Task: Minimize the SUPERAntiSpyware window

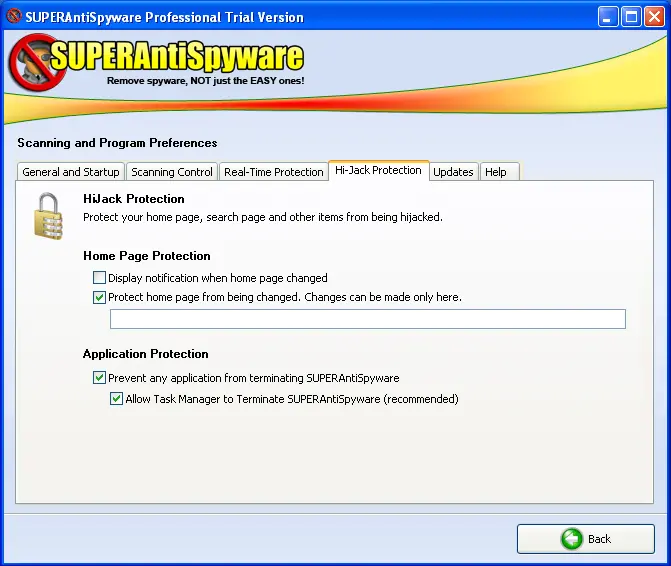Action: (609, 17)
